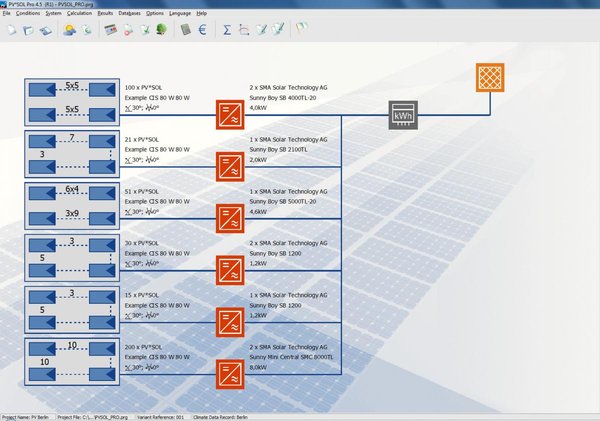Select the orange grid connection icon
Viewport: 600px width, 421px height.
pyautogui.click(x=490, y=77)
